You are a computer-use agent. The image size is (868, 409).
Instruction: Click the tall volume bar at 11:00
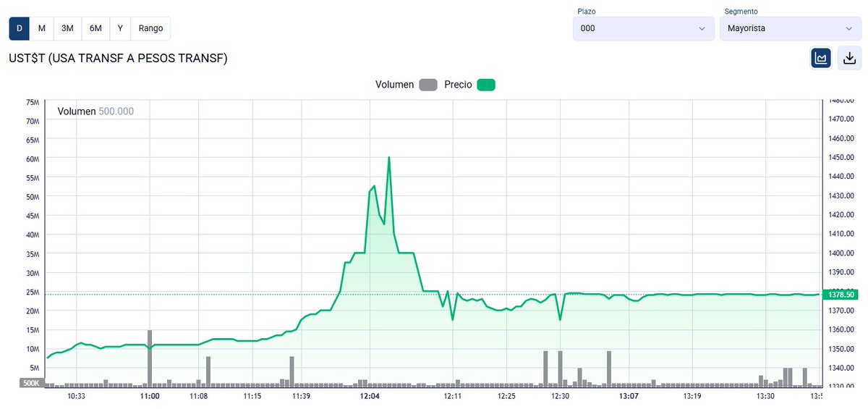tap(150, 358)
